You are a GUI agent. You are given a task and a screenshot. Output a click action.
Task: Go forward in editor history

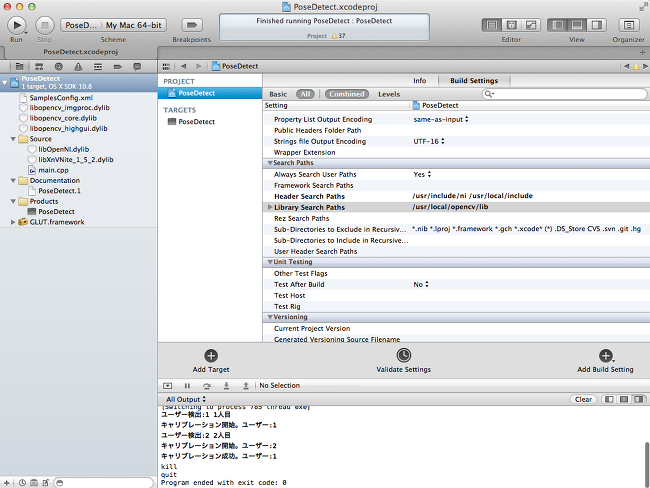[x=199, y=66]
